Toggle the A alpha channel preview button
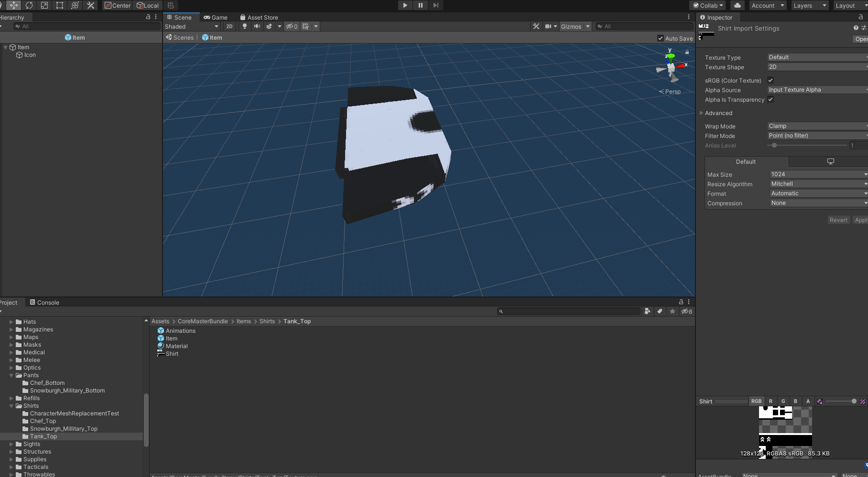 pos(808,401)
